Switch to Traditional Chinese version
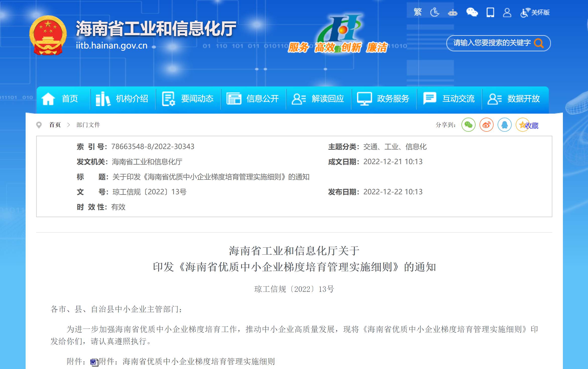Screen dimensions: 588x369 click(418, 12)
